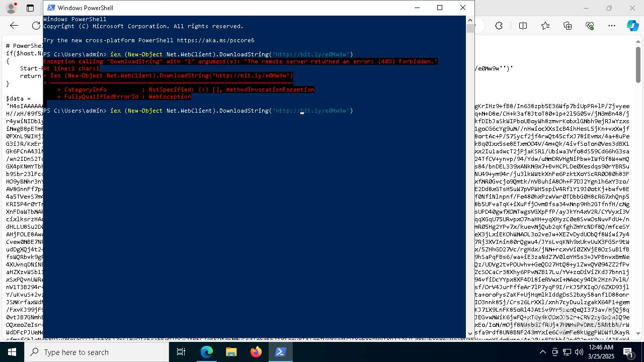The width and height of the screenshot is (644, 362).
Task: Open Edge settings and more menu
Action: coord(612,26)
